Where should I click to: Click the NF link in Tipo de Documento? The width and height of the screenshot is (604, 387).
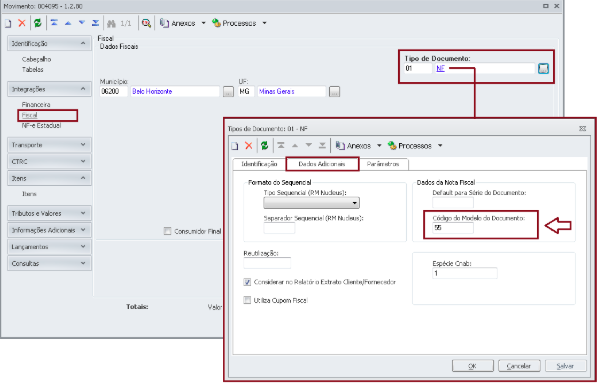point(440,69)
